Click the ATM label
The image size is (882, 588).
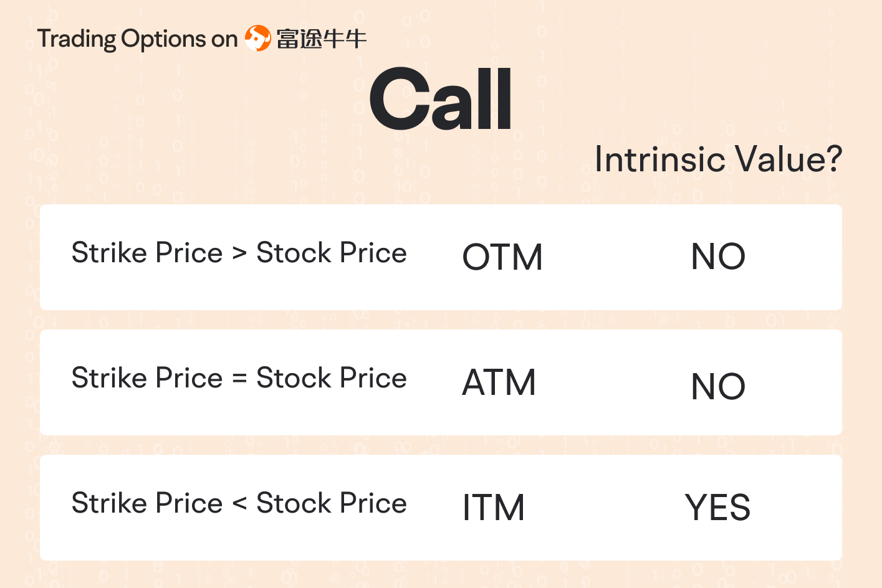[499, 382]
